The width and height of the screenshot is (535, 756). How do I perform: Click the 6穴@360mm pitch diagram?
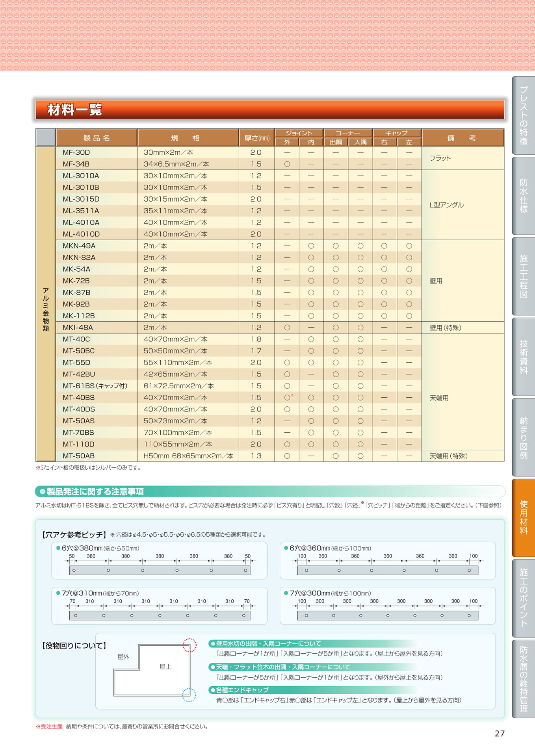388,561
